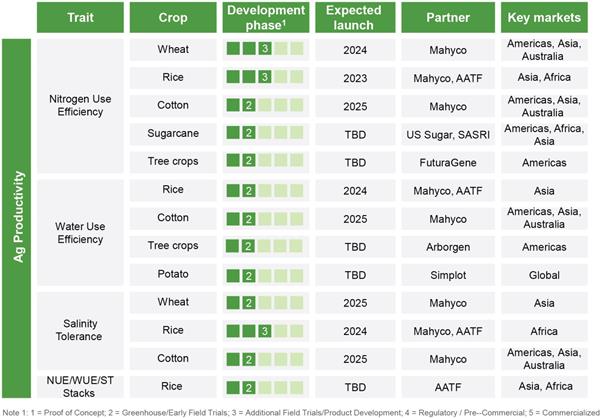Click the Development phase column header
This screenshot has width=600, height=418.
pos(265,18)
